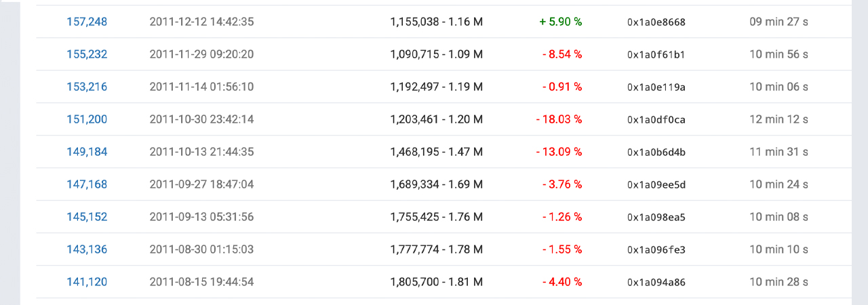Screen dimensions: 868x305
Task: Select the date 2011-12-12 14:42:35
Action: tap(201, 22)
